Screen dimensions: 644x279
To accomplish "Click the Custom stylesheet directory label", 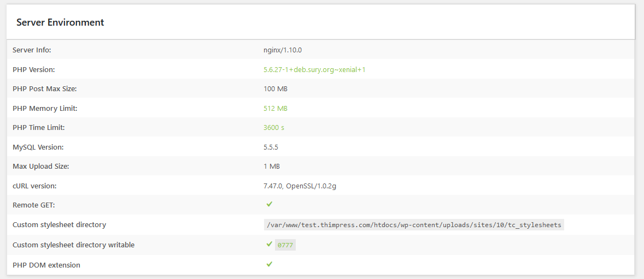I will tap(59, 225).
